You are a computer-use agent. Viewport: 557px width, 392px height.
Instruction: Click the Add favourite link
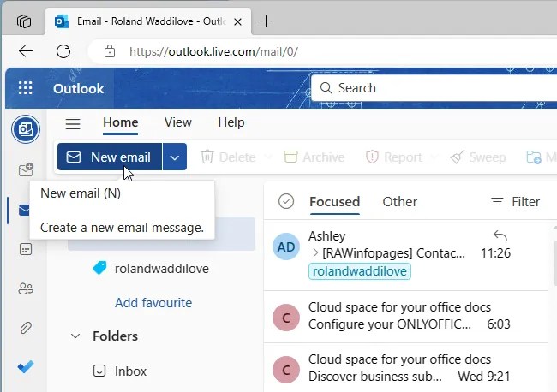(x=153, y=303)
